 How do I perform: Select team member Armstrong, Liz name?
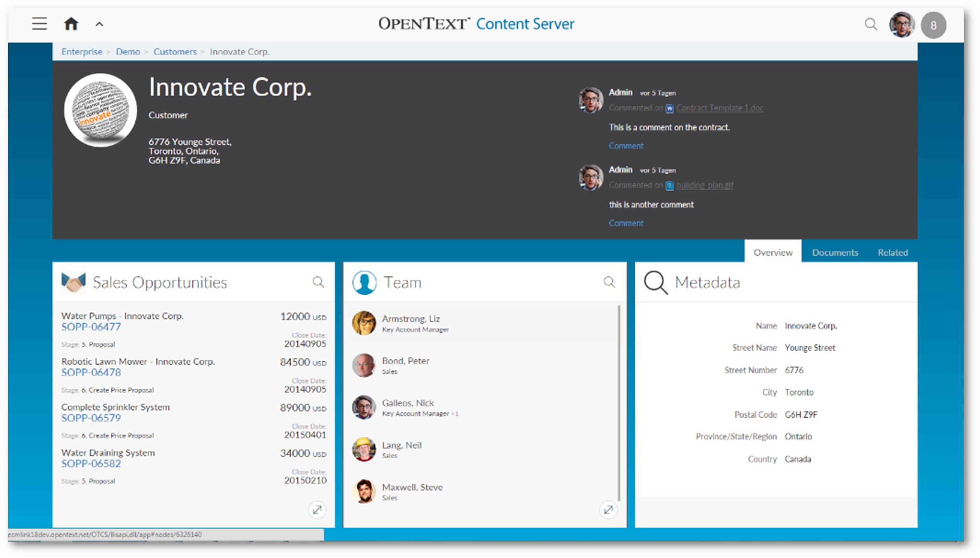[411, 319]
